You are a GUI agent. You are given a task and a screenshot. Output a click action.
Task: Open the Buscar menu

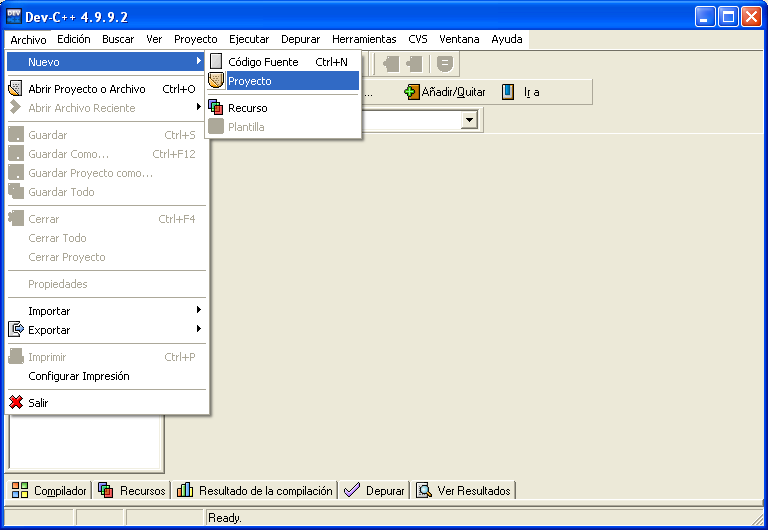point(118,39)
